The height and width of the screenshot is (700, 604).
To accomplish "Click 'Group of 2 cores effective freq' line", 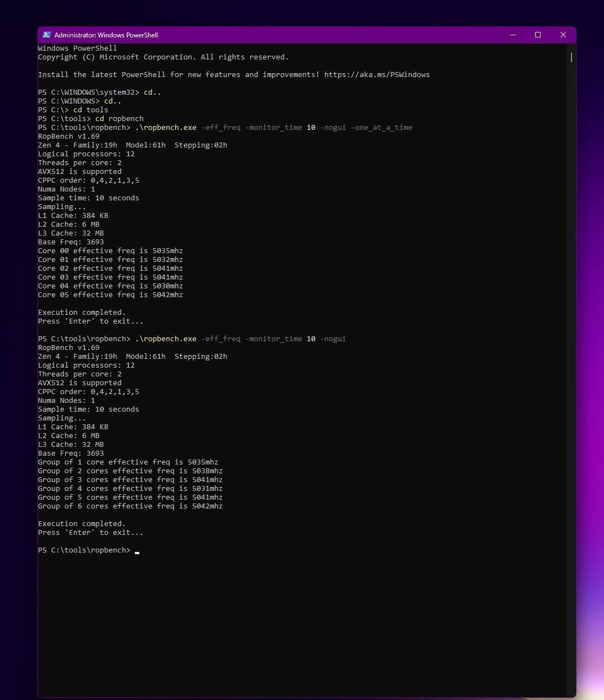I will click(130, 471).
